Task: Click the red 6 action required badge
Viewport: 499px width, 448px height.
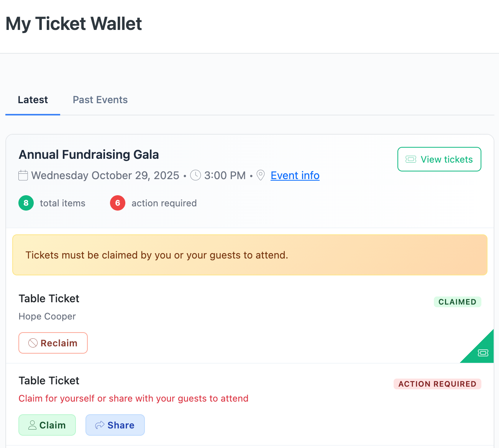Action: [x=118, y=203]
